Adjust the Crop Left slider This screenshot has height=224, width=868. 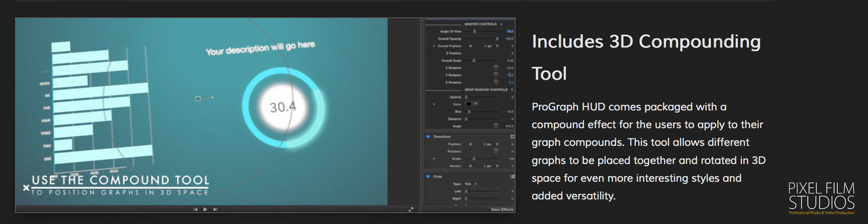coord(481,191)
